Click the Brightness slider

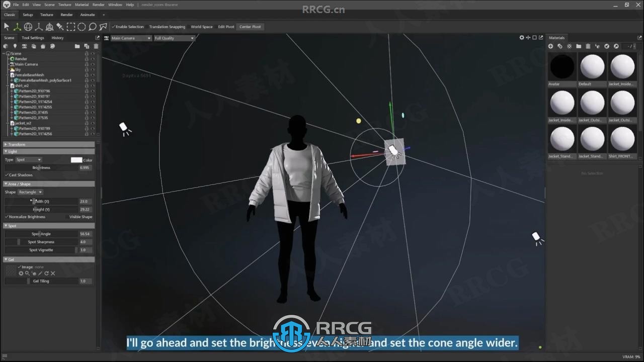(x=41, y=167)
